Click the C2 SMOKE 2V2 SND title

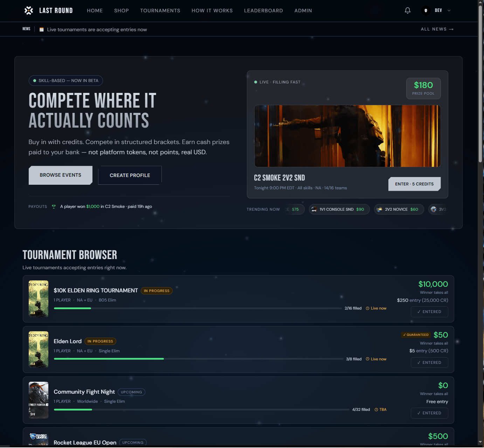279,178
